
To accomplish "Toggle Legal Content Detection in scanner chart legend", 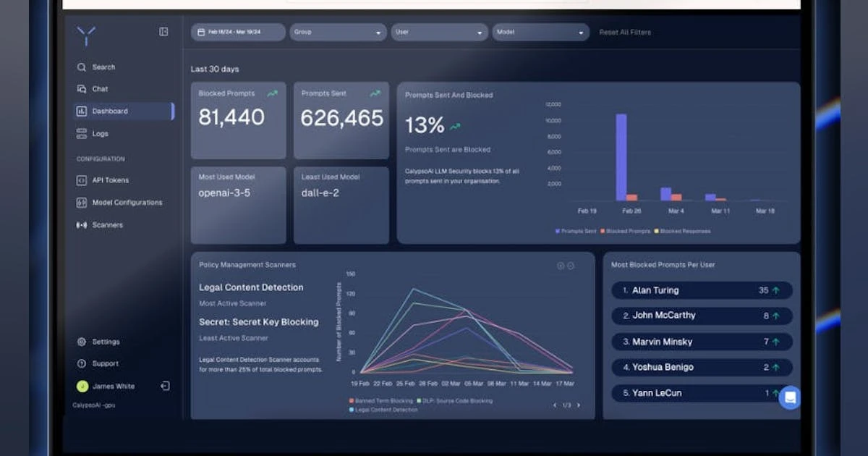I will [x=386, y=409].
